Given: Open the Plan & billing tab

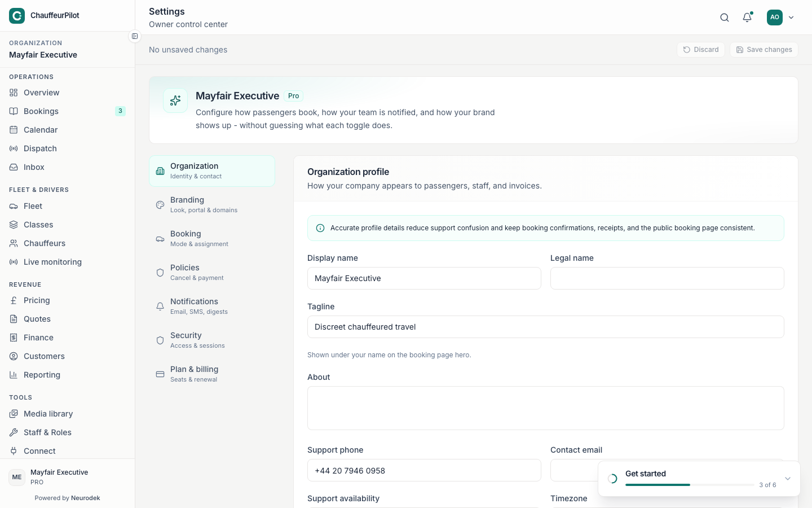Looking at the screenshot, I should (212, 374).
